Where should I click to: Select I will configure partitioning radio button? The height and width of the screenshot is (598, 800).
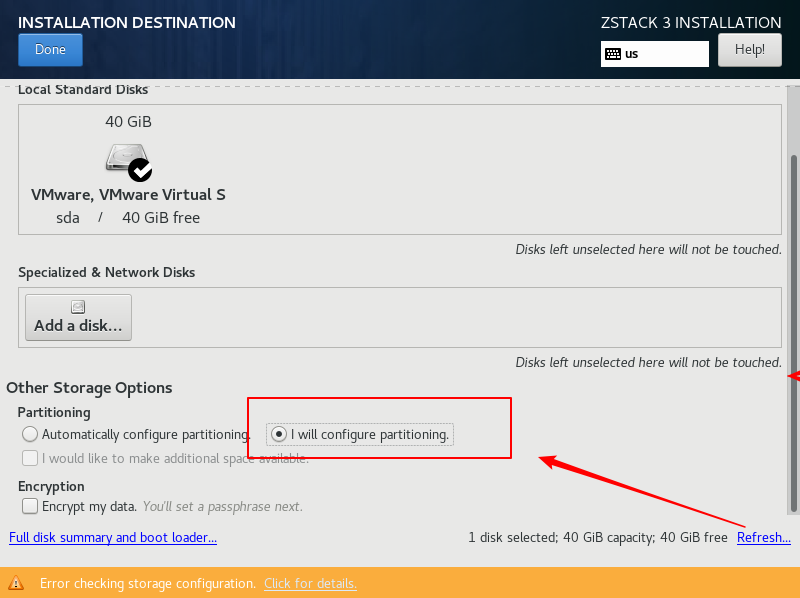point(279,434)
